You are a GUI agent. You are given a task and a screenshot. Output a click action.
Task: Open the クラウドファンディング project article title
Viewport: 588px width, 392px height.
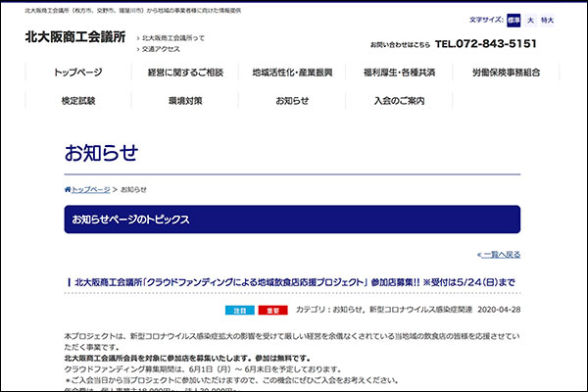click(x=294, y=282)
